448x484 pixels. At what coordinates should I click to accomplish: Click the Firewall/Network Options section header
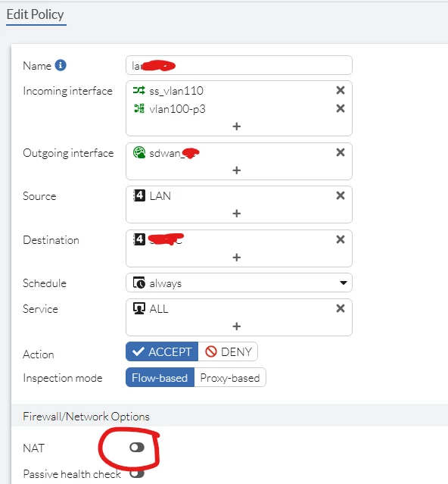(x=86, y=417)
